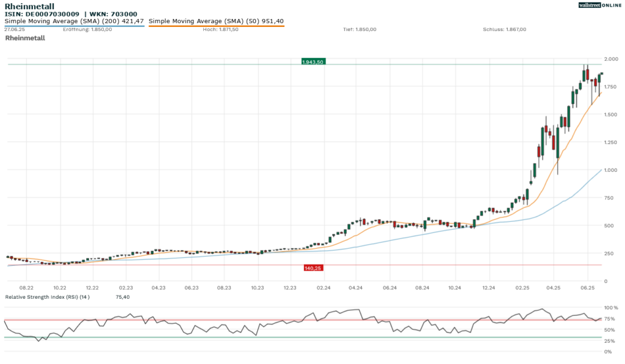Click the bold Rheinmetall page title
This screenshot has height=364, width=625.
[29, 6]
